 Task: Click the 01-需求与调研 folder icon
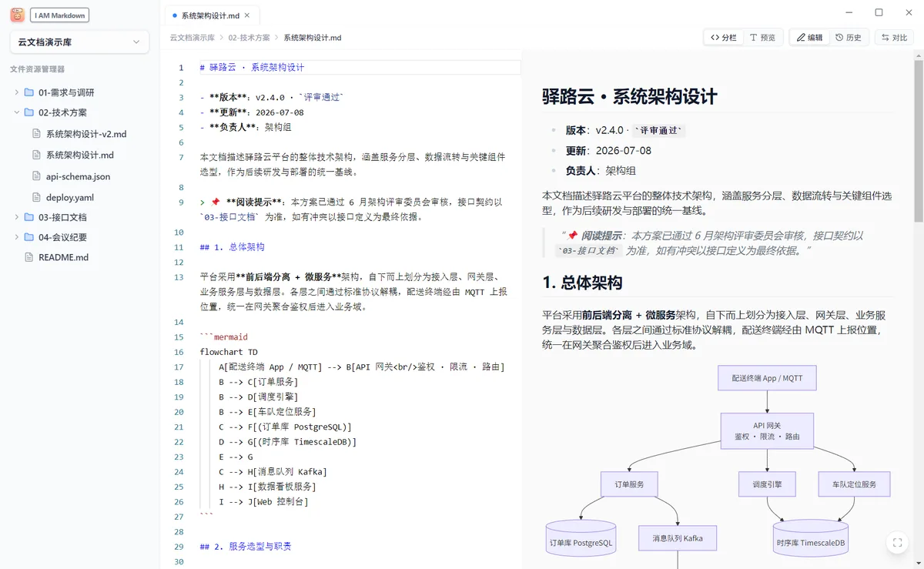point(29,92)
